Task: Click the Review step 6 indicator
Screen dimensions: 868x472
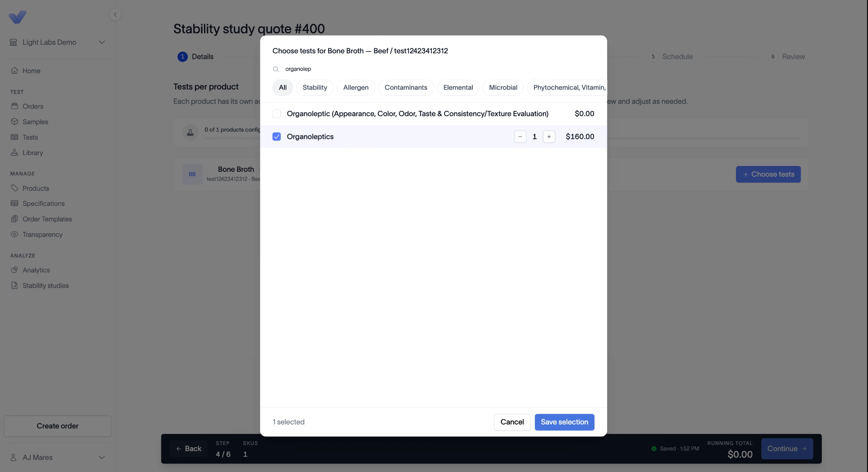Action: coord(787,57)
